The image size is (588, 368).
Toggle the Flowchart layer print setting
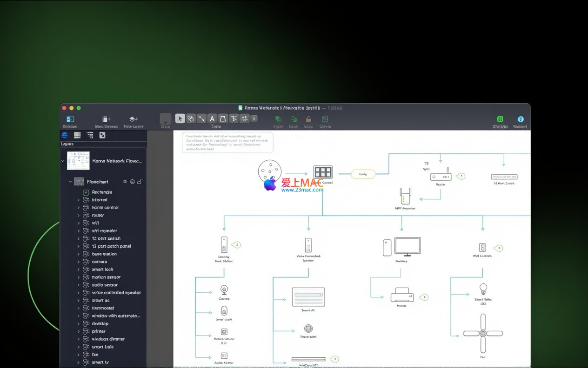click(x=133, y=182)
